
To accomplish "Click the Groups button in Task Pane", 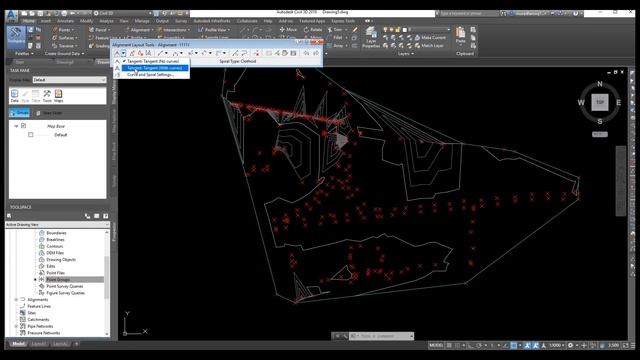I will (x=20, y=113).
